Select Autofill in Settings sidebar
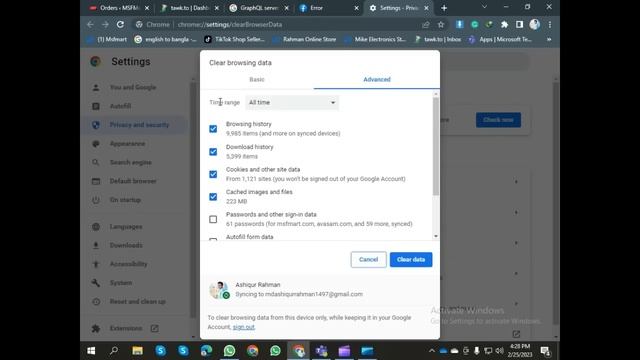The image size is (640, 360). [x=120, y=106]
